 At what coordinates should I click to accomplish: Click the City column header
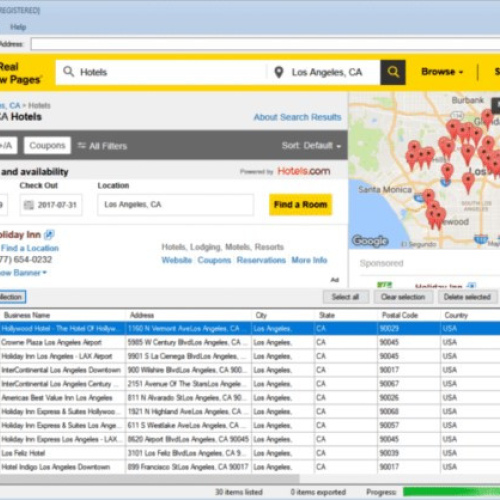click(x=283, y=315)
